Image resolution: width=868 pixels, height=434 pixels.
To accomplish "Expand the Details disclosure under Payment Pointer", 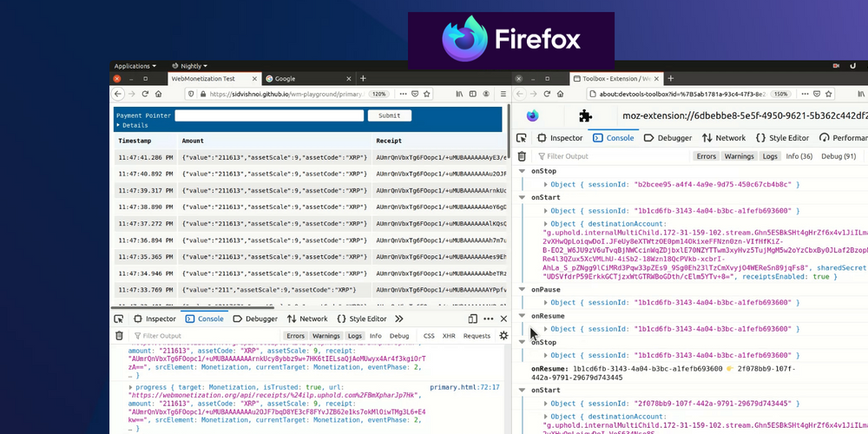I will (132, 126).
